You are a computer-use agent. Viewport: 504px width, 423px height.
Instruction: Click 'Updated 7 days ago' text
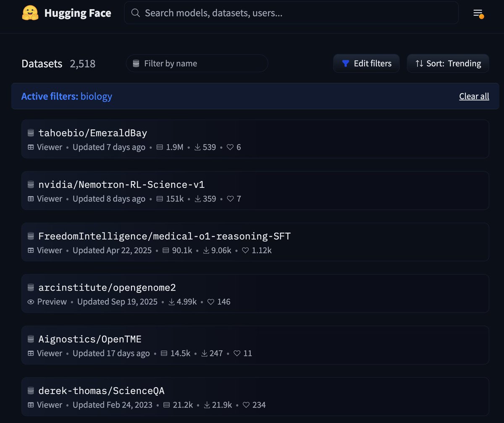coord(109,147)
